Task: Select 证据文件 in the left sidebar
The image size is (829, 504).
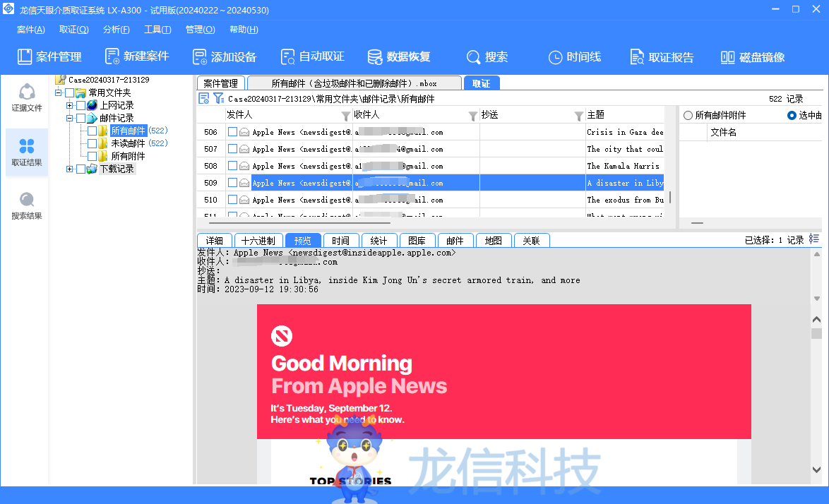Action: (26, 97)
